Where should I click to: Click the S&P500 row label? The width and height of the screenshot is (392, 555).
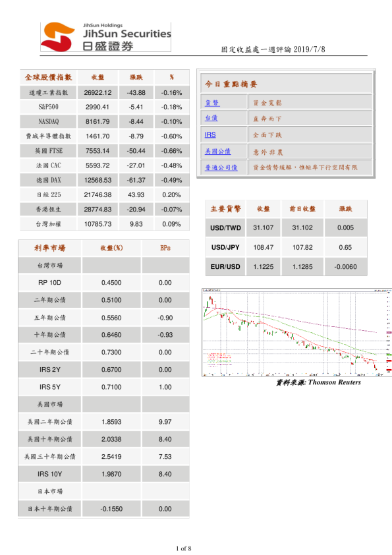(x=49, y=107)
